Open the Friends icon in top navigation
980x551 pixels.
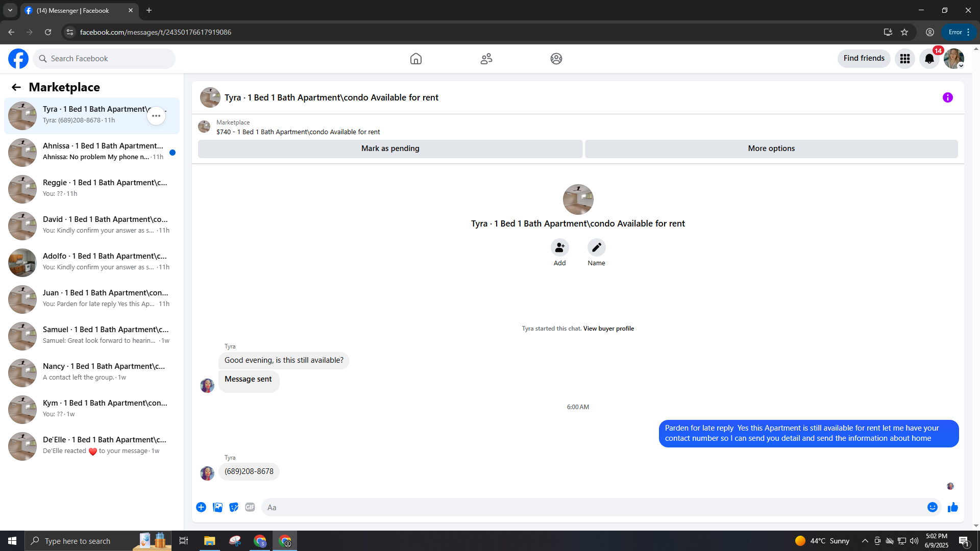click(x=486, y=59)
